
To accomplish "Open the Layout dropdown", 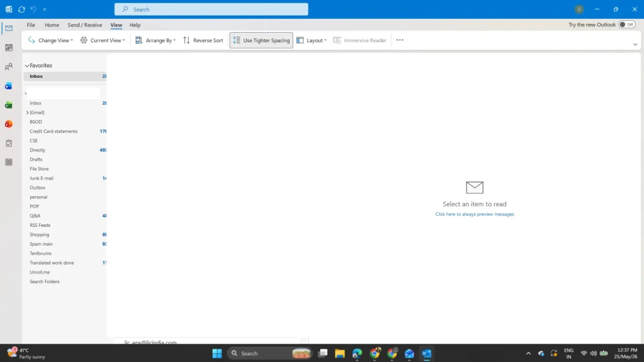I will 312,40.
